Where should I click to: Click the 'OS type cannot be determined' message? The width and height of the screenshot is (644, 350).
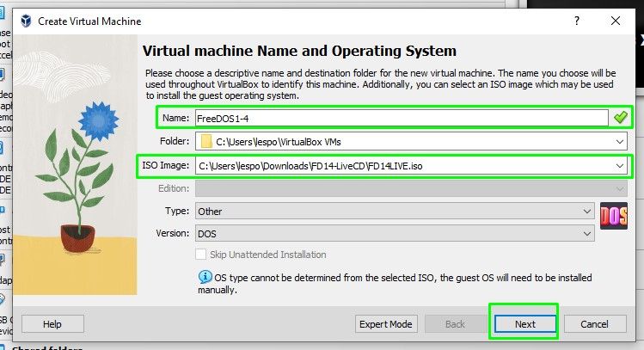pos(395,284)
